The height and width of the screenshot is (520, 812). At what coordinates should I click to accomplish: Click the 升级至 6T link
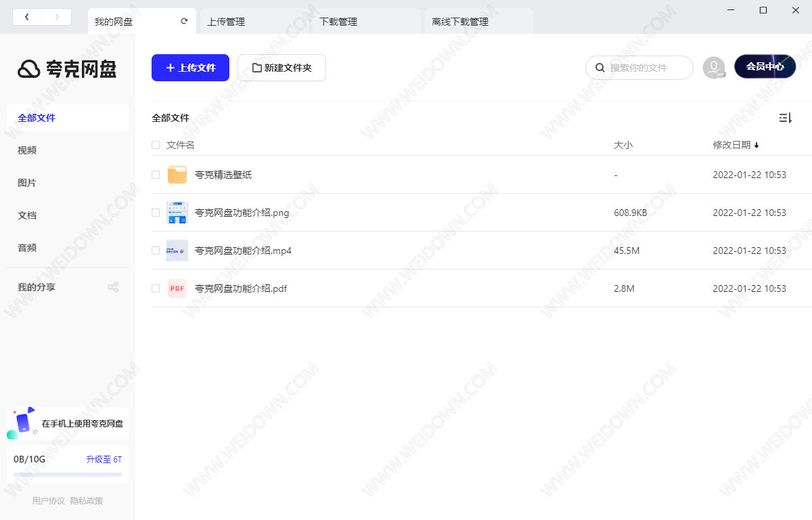pyautogui.click(x=104, y=459)
